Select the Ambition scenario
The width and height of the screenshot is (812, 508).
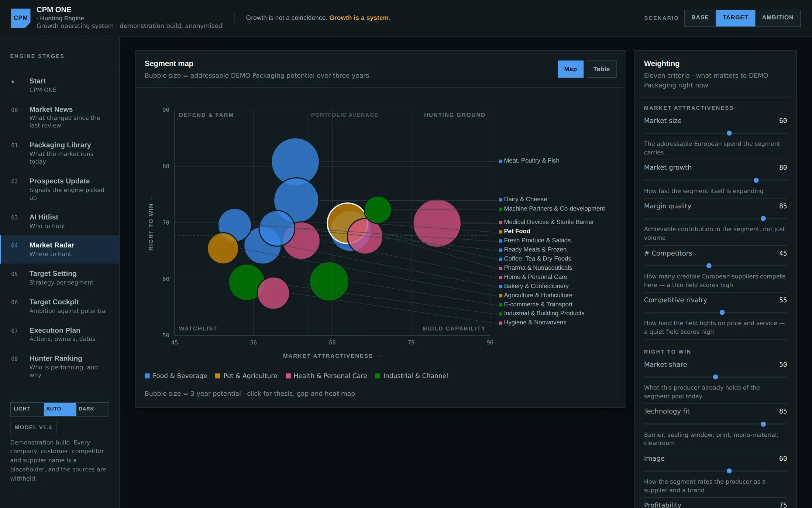778,18
